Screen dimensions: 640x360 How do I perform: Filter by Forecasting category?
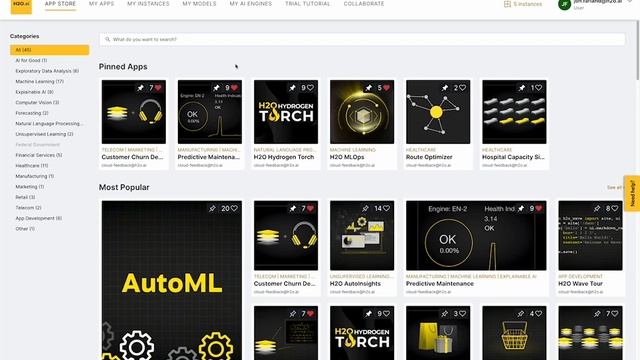pyautogui.click(x=32, y=113)
